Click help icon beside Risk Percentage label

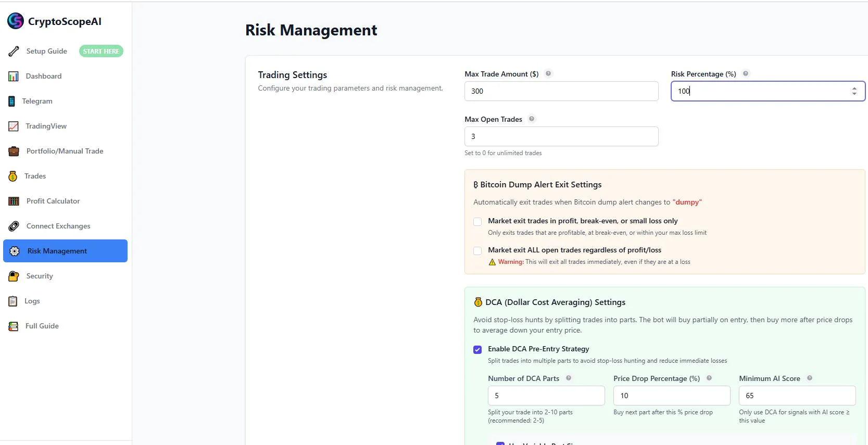click(x=746, y=73)
